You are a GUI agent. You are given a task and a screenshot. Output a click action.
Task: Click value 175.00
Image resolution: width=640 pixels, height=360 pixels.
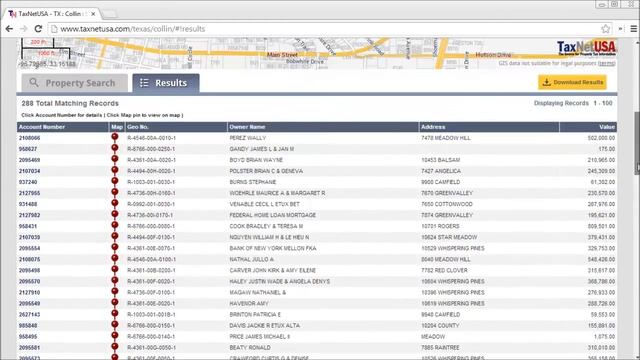tap(607, 149)
